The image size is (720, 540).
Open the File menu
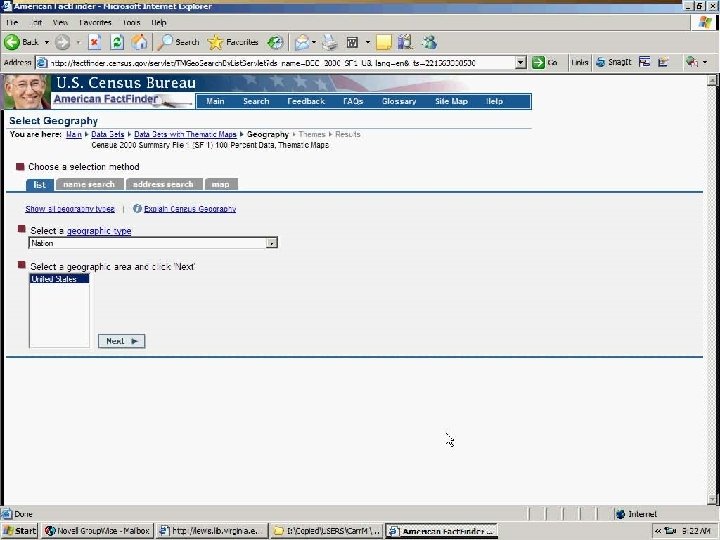coord(12,22)
